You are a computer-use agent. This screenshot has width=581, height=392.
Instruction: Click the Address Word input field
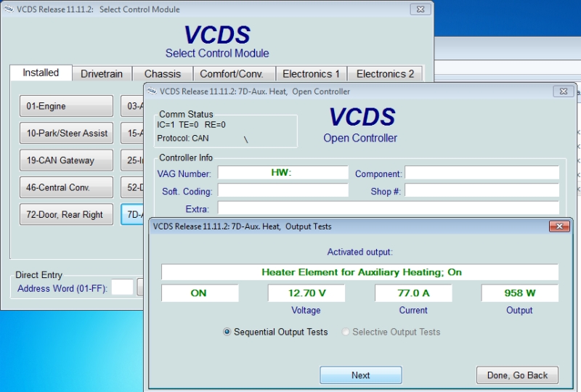tap(122, 287)
